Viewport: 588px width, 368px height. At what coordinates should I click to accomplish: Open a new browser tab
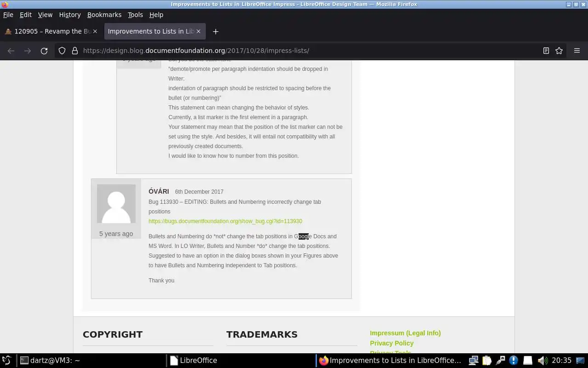point(215,31)
